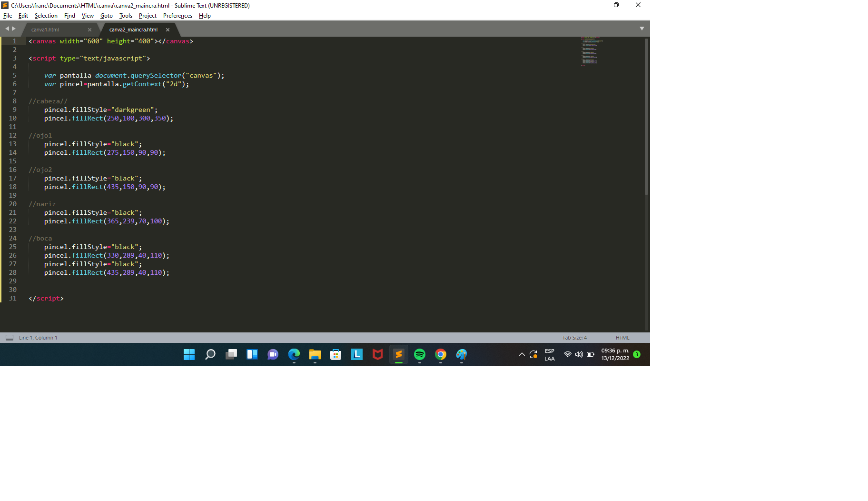Place cursor on the //ojo1 comment
868x501 pixels.
40,136
